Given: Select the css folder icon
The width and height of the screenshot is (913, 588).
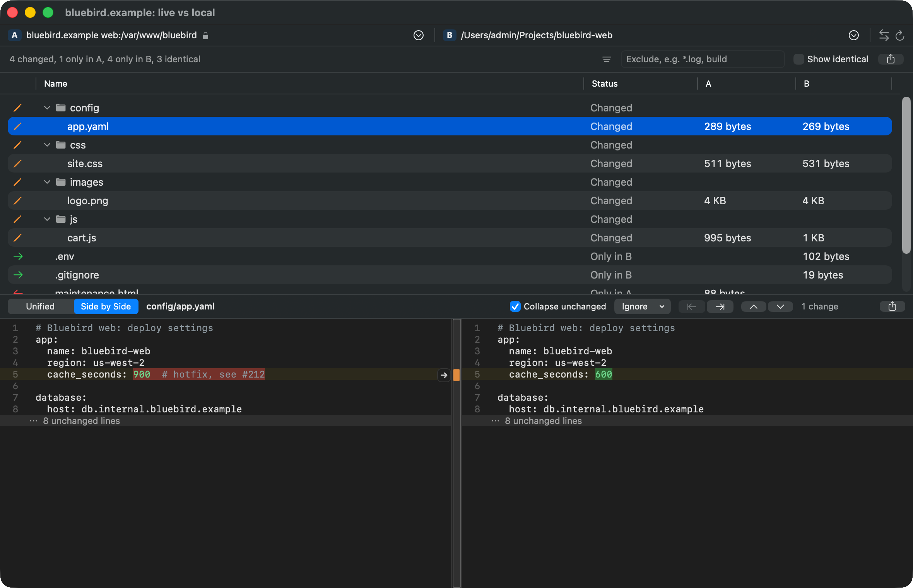Looking at the screenshot, I should click(x=61, y=145).
